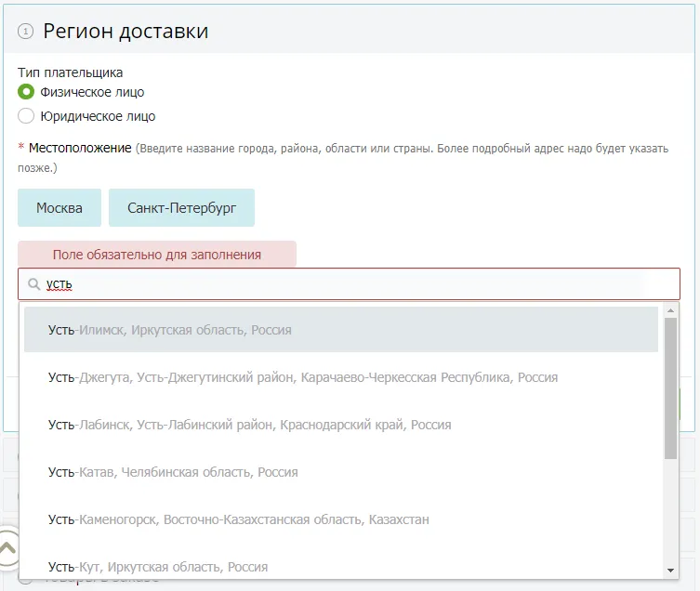
Task: Select Усть-Джегута, Карачаево-Черкесская Республика suggestion
Action: pyautogui.click(x=303, y=377)
